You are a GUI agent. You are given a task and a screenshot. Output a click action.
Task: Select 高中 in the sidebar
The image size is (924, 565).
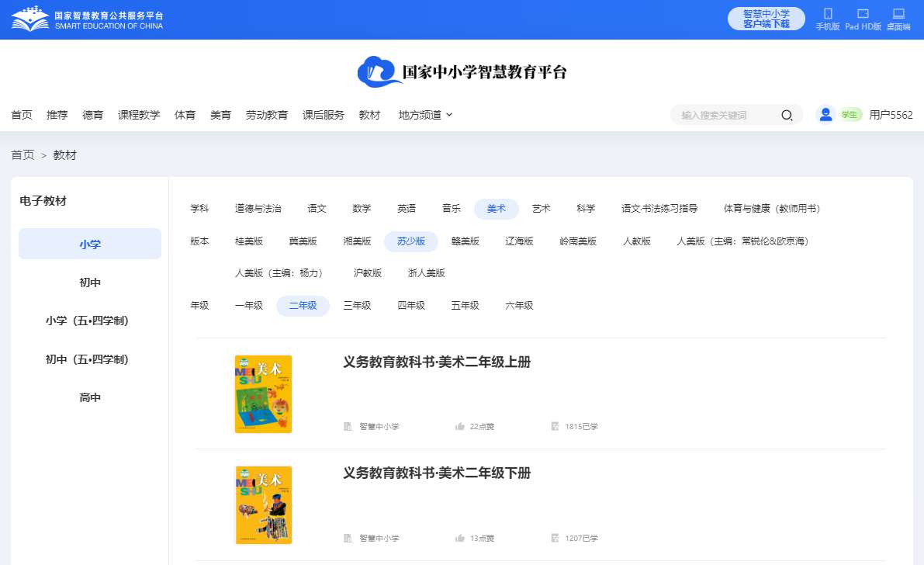point(90,397)
